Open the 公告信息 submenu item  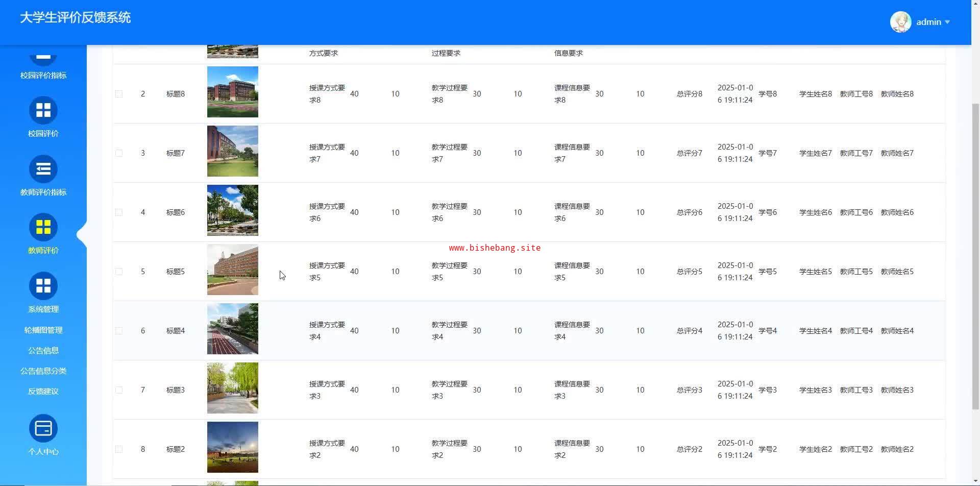point(43,351)
